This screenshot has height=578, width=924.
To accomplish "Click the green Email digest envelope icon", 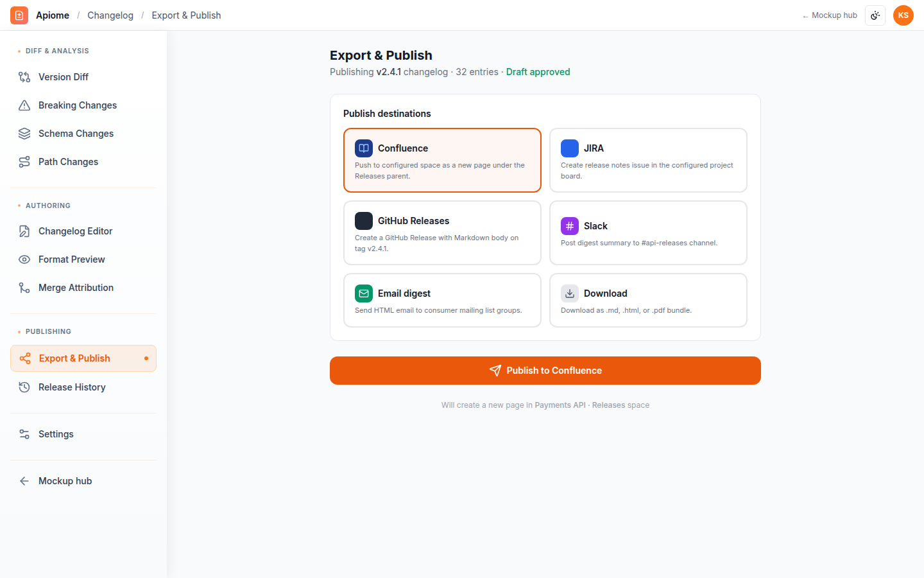I will pos(364,293).
